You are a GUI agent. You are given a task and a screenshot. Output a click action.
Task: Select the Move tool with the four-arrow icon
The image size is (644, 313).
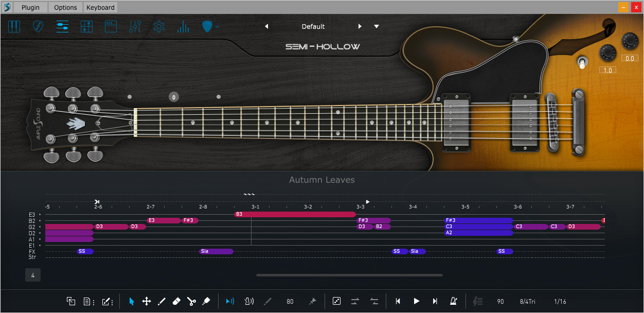(146, 301)
